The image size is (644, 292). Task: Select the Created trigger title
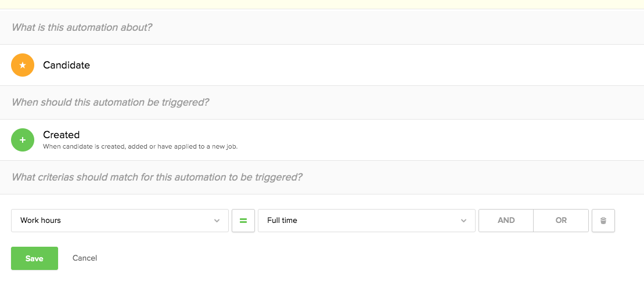click(61, 135)
